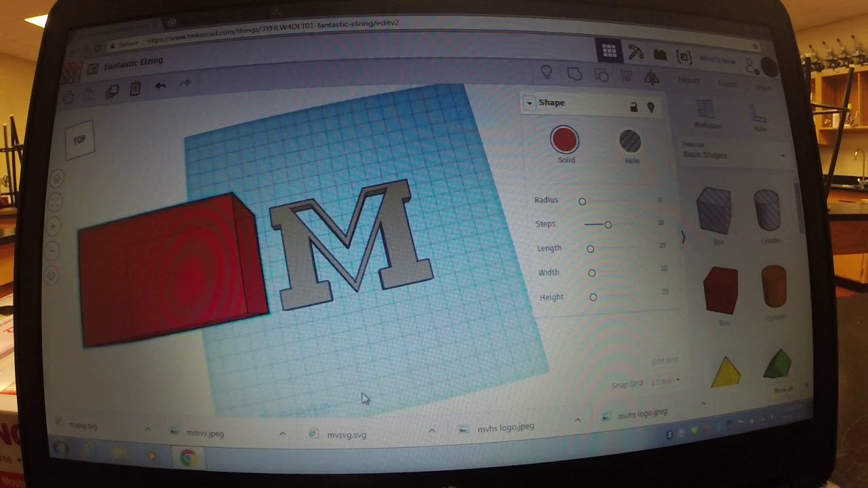Open options arrow for last mvhs logo.jpeg download
Image resolution: width=868 pixels, height=488 pixels.
pyautogui.click(x=703, y=404)
